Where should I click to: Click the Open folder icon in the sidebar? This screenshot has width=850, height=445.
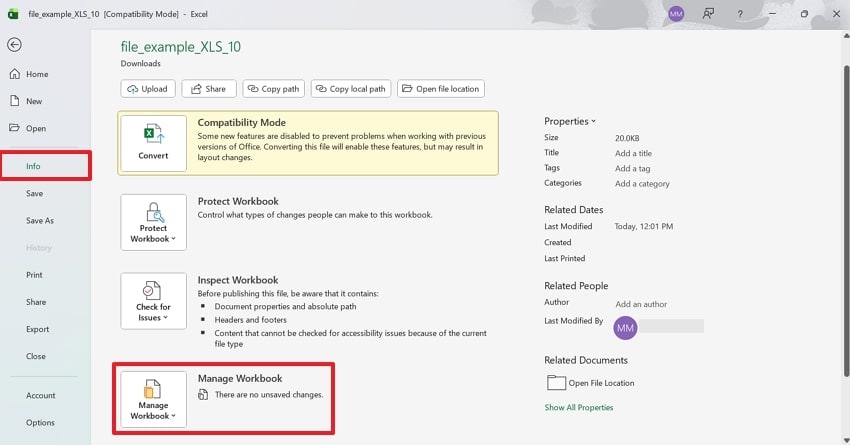point(15,128)
